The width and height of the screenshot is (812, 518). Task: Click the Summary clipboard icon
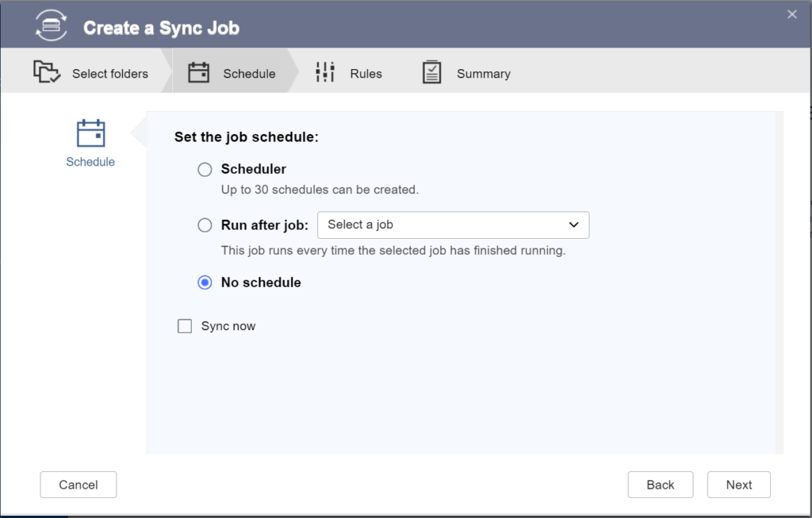tap(431, 73)
